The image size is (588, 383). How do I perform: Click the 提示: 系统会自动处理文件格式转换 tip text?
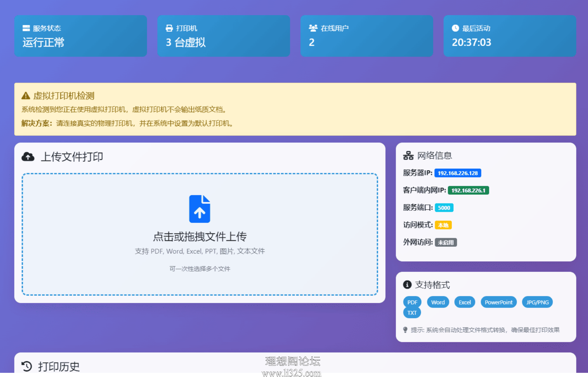pyautogui.click(x=485, y=330)
